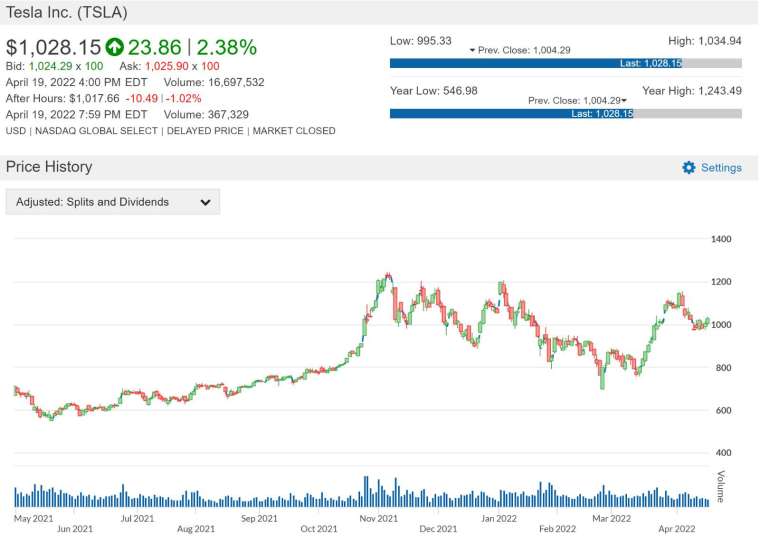The width and height of the screenshot is (760, 537).
Task: Click the 600 price axis label
Action: (x=724, y=410)
